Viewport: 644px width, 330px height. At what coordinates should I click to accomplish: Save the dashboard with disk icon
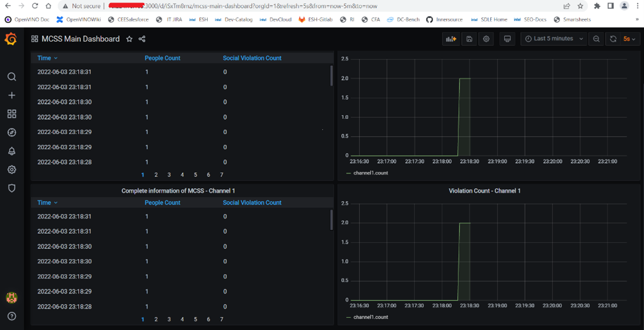click(x=469, y=39)
